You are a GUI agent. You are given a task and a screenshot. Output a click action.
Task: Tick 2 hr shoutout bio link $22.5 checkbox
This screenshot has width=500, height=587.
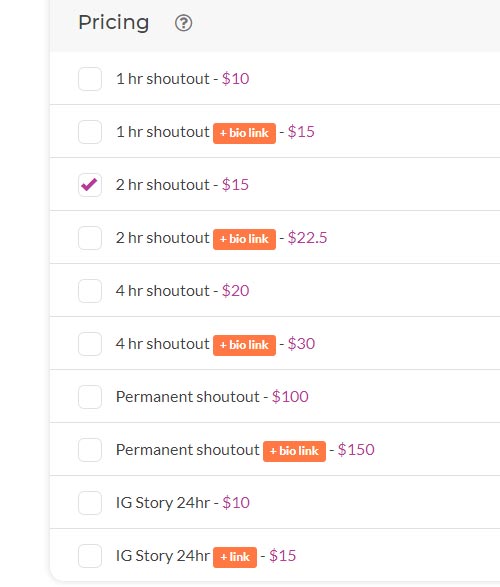(x=90, y=238)
